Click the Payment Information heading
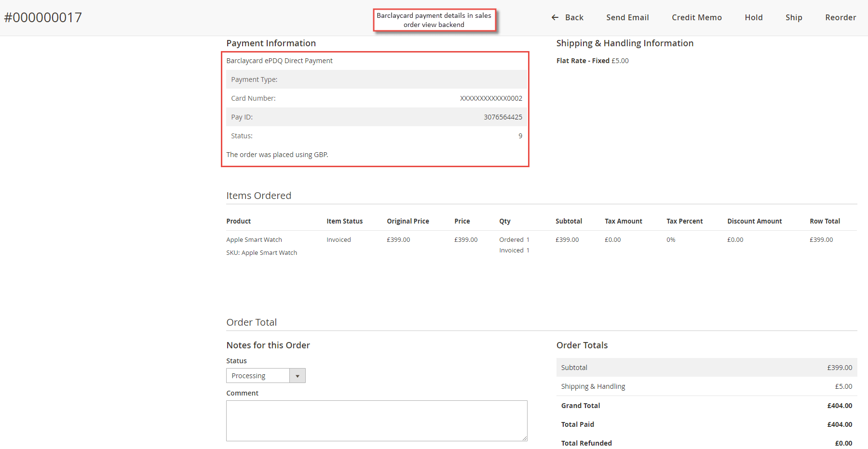The height and width of the screenshot is (449, 868). (271, 43)
